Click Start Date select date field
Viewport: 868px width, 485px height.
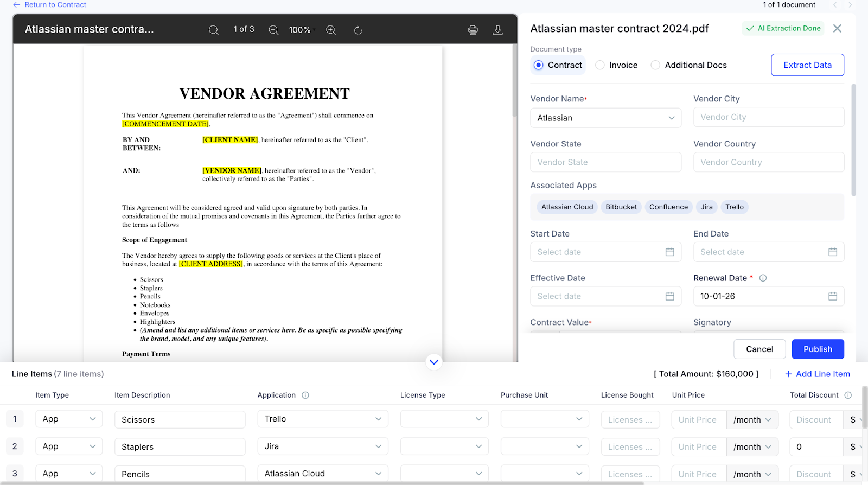(x=605, y=252)
